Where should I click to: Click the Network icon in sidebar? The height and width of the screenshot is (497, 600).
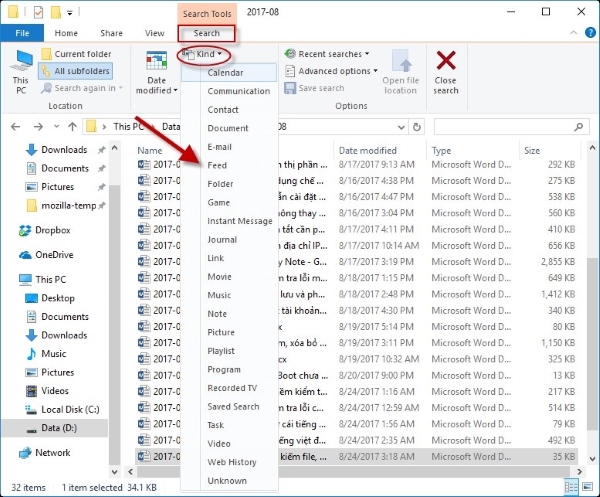[26, 453]
